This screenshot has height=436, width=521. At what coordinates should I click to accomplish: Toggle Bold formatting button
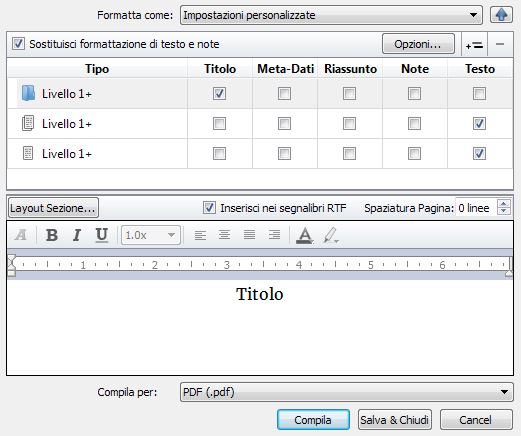tap(52, 235)
